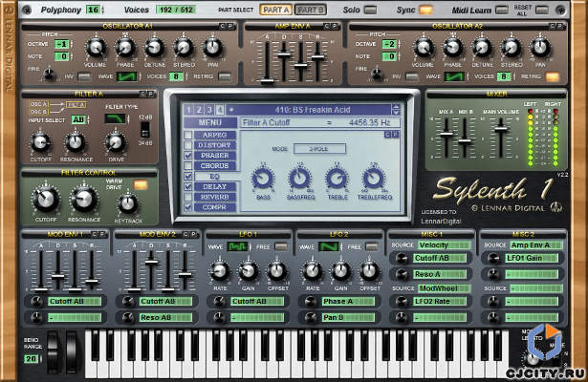The width and height of the screenshot is (588, 382).
Task: Click the Misc 1 Reso A amount knob
Action: [x=402, y=274]
